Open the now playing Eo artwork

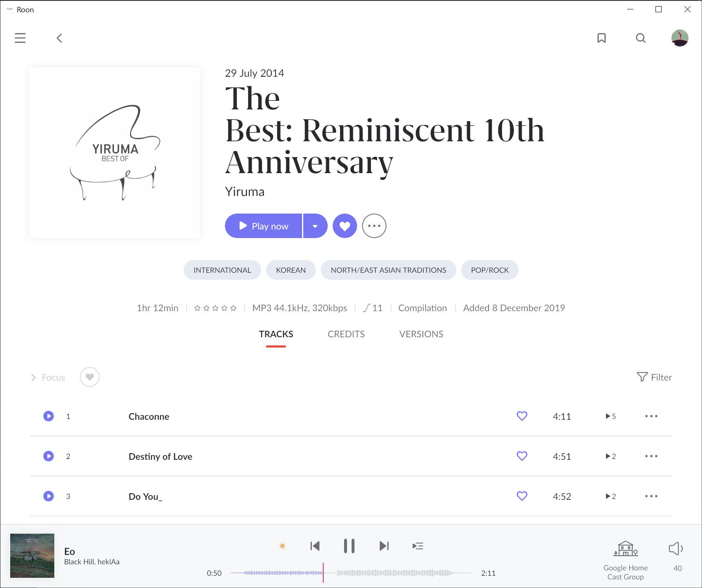point(32,556)
